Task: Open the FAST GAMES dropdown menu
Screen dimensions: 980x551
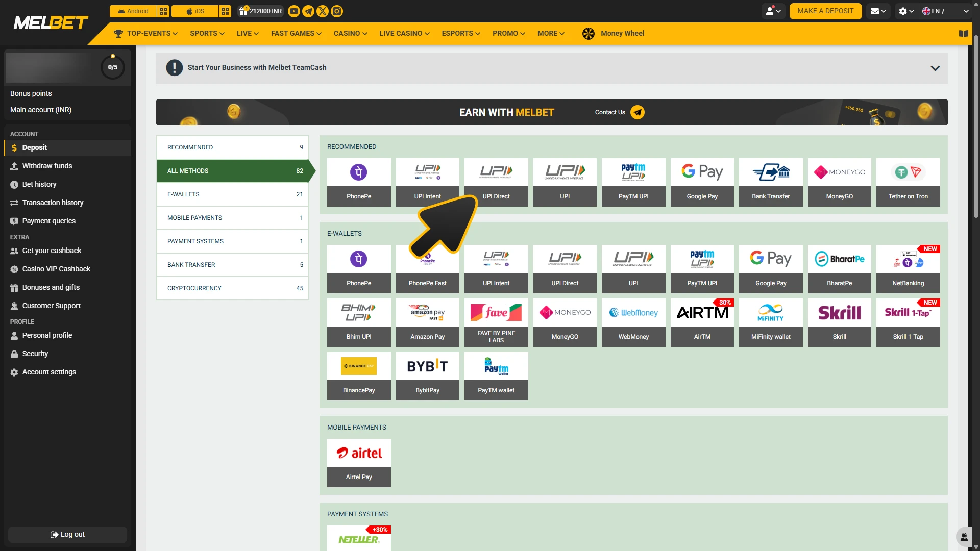Action: (296, 34)
